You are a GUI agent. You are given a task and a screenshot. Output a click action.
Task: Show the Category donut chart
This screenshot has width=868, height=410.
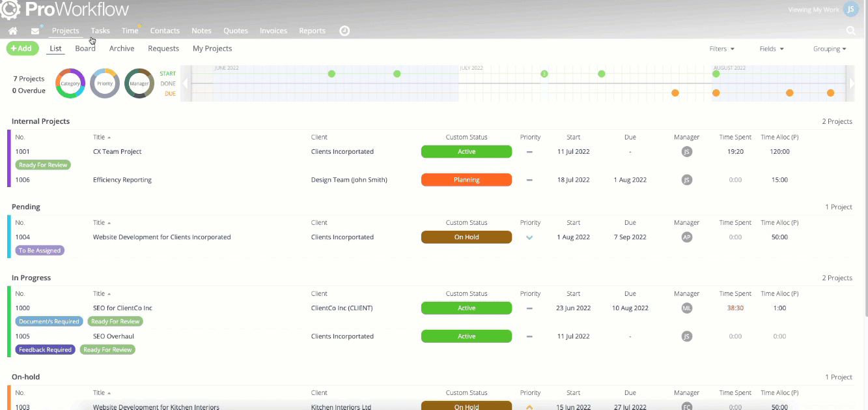pos(70,83)
